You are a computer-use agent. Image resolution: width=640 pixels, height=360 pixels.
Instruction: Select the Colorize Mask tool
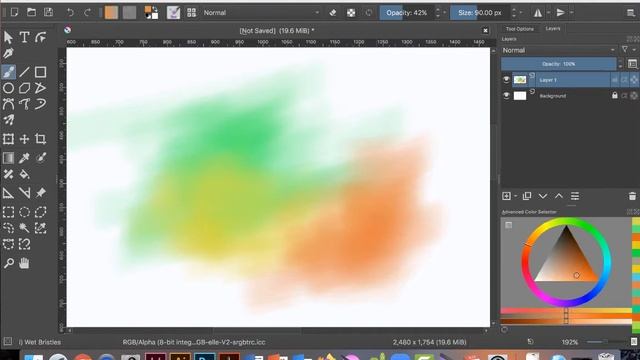[x=40, y=158]
